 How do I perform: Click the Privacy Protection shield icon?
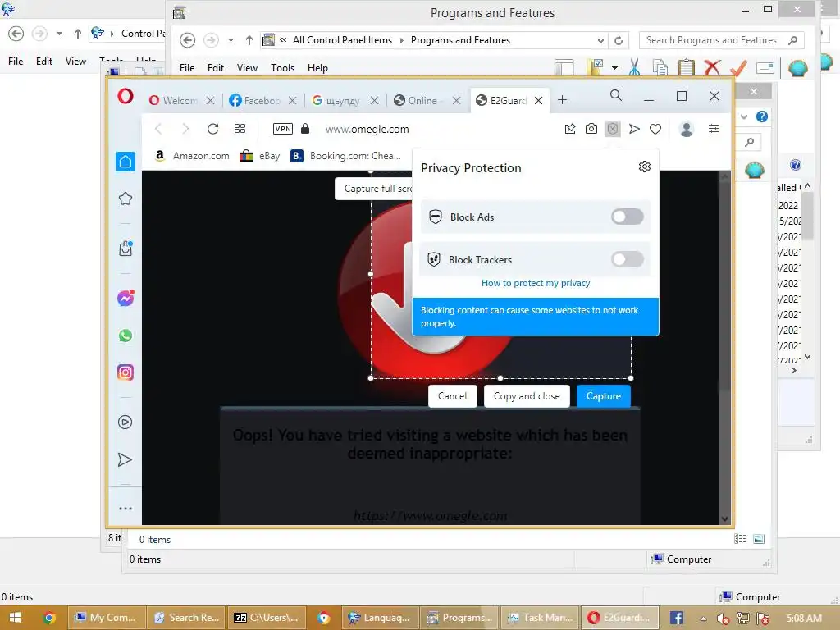[x=612, y=129]
